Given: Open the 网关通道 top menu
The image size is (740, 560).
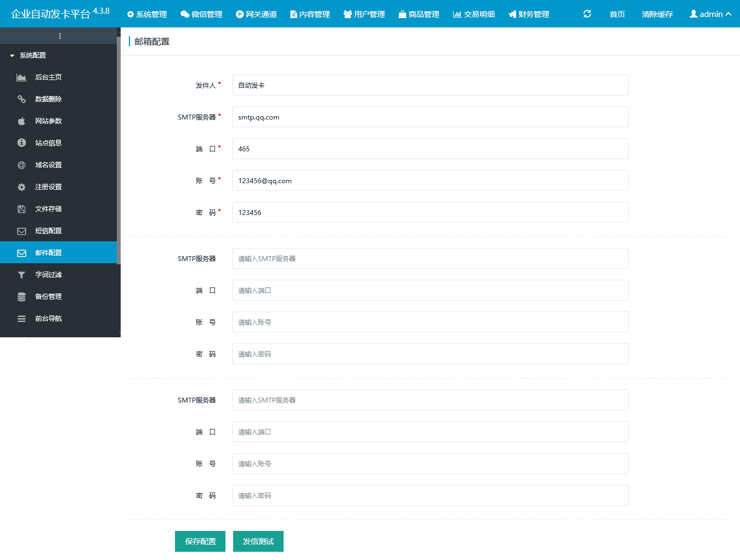Looking at the screenshot, I should [x=256, y=14].
